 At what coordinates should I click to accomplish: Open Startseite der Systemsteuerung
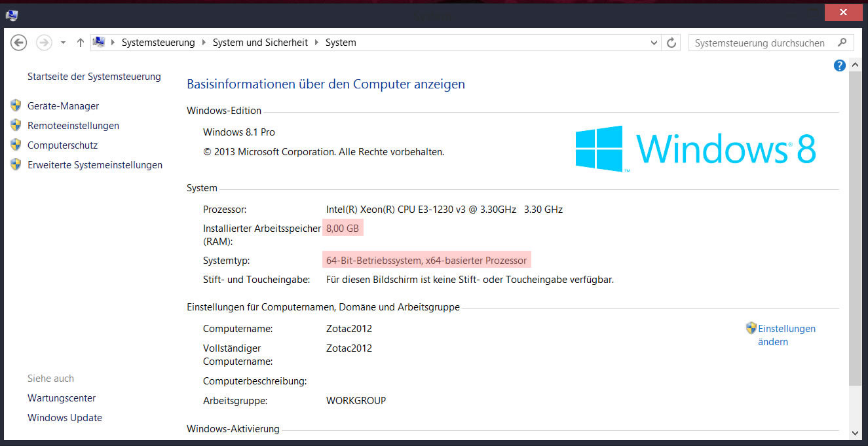94,77
